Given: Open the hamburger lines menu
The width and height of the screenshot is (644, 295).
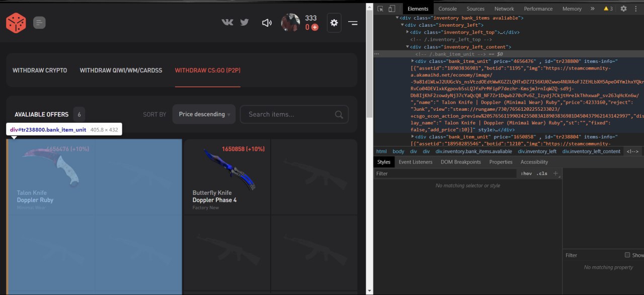Looking at the screenshot, I should [353, 23].
